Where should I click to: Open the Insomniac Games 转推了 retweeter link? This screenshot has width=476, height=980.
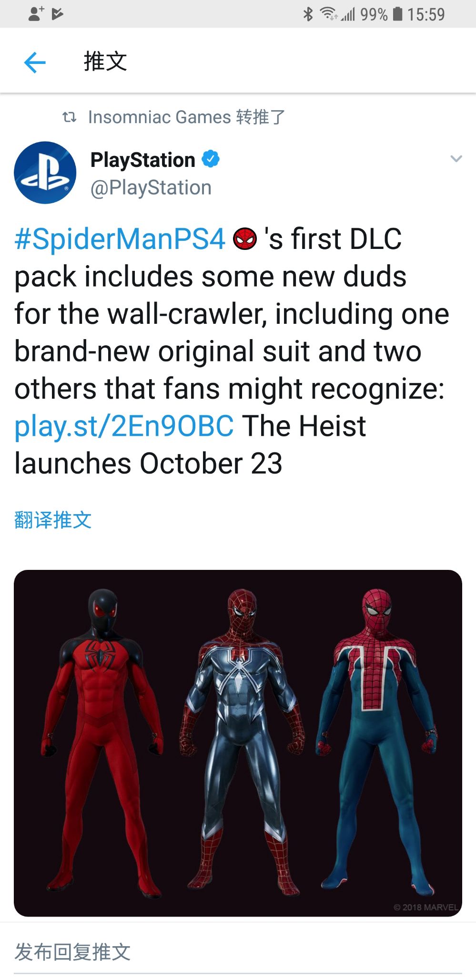[186, 117]
